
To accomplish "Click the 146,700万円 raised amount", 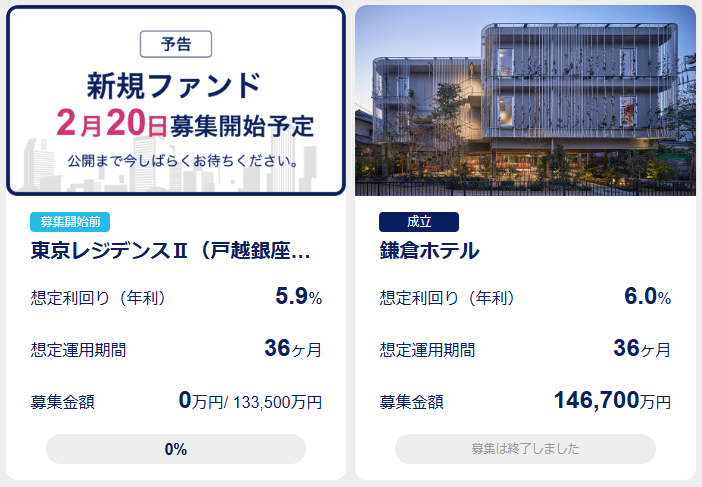I will 612,402.
